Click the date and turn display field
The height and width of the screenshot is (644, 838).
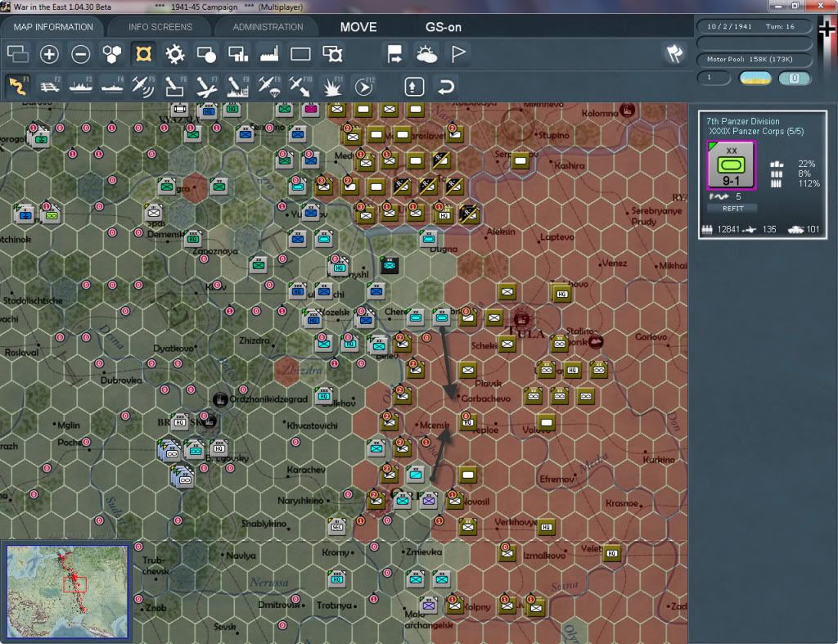coord(754,26)
